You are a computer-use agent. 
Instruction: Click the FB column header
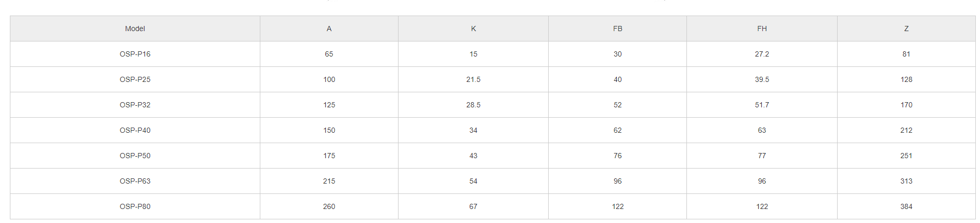(617, 29)
